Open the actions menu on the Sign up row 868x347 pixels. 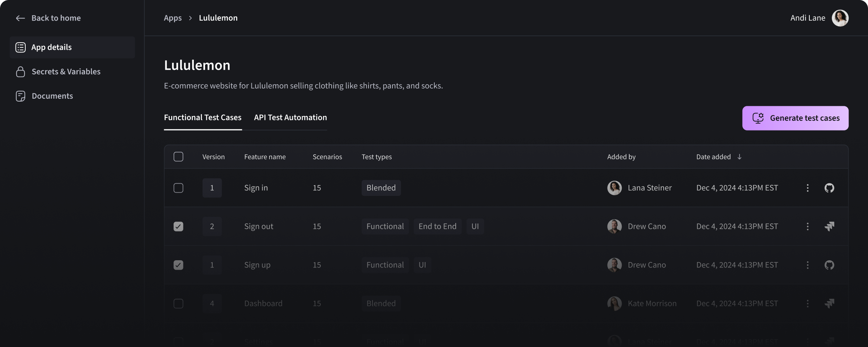click(807, 265)
